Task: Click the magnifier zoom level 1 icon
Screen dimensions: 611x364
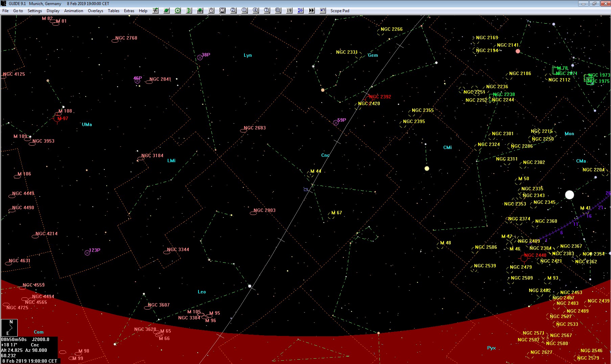Action: click(245, 10)
